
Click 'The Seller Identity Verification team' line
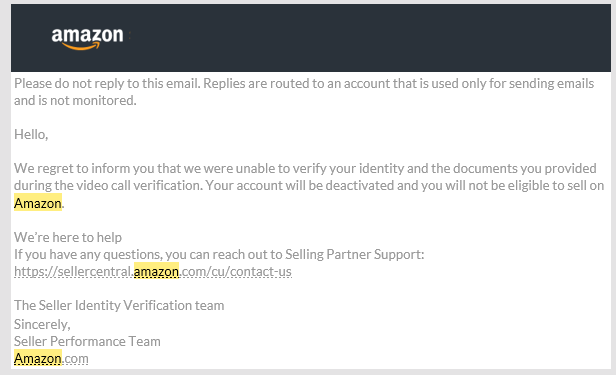[119, 305]
